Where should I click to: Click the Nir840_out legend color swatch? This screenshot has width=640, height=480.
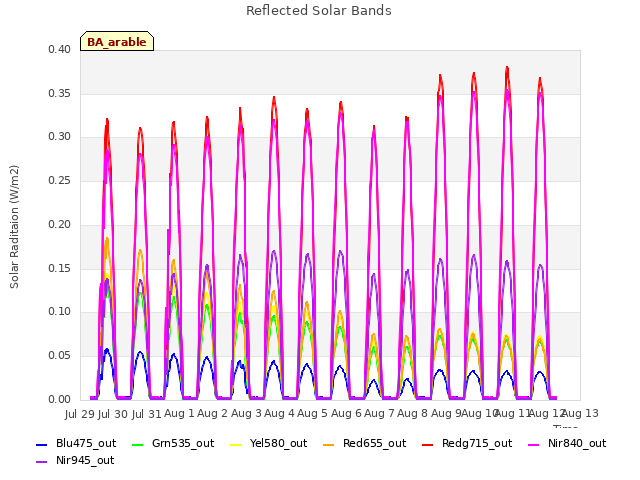pos(533,444)
